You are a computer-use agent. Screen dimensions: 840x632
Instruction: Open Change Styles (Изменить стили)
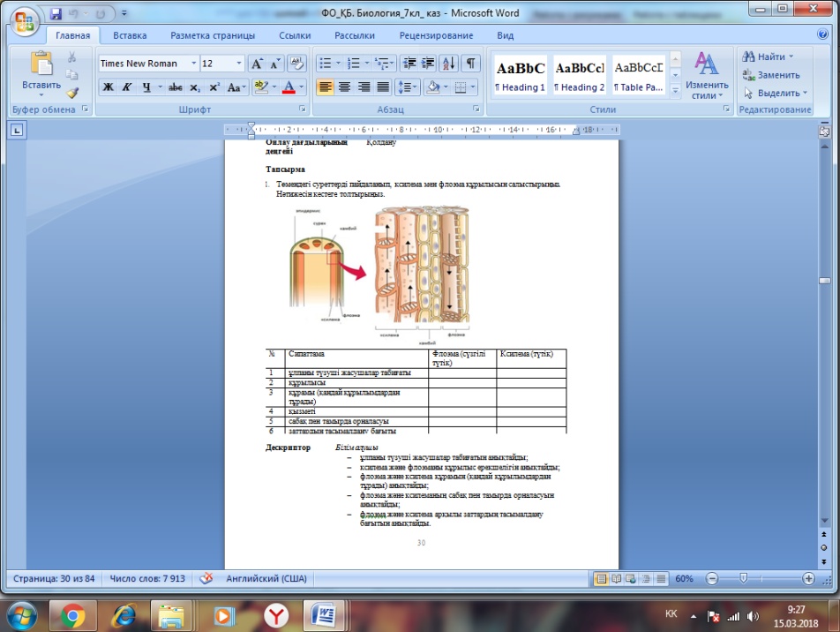point(707,76)
